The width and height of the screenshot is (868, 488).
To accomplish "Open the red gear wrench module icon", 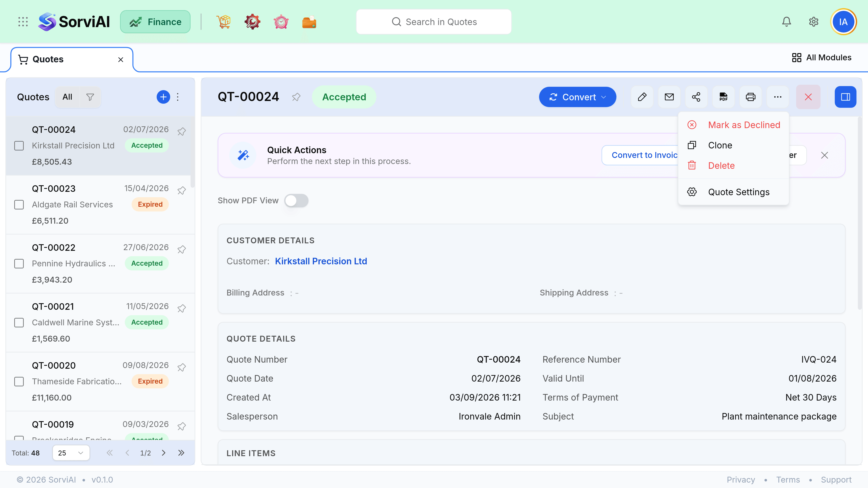I will tap(252, 22).
